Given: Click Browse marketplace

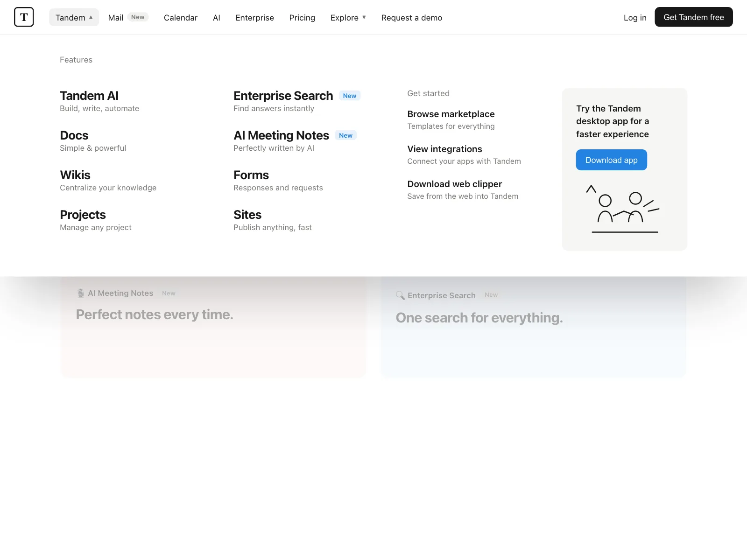Looking at the screenshot, I should (x=451, y=120).
